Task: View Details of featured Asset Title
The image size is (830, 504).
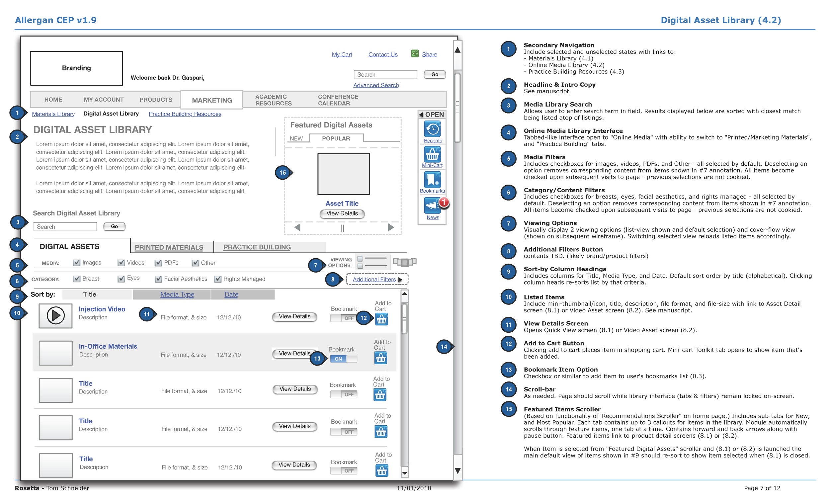Action: [x=342, y=213]
